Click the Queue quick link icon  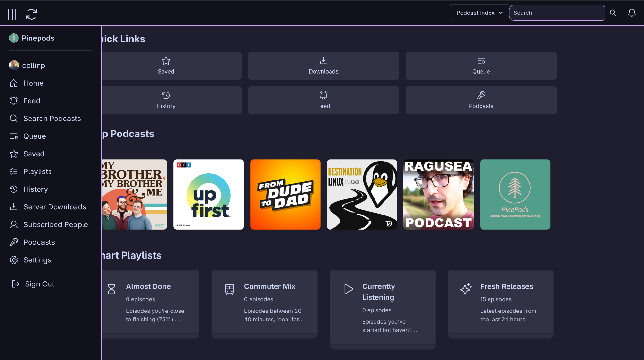[481, 61]
